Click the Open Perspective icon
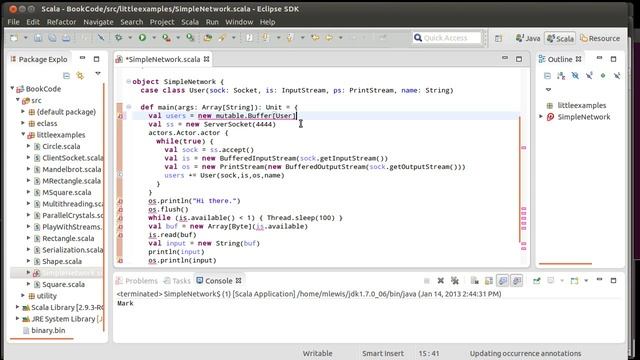The image size is (640, 360). [498, 38]
